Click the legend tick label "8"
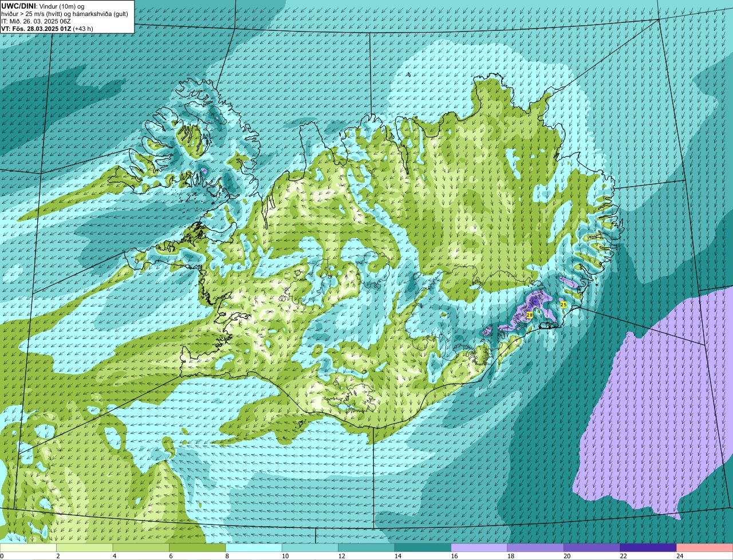Screen dimensions: 733x560 (x=226, y=556)
